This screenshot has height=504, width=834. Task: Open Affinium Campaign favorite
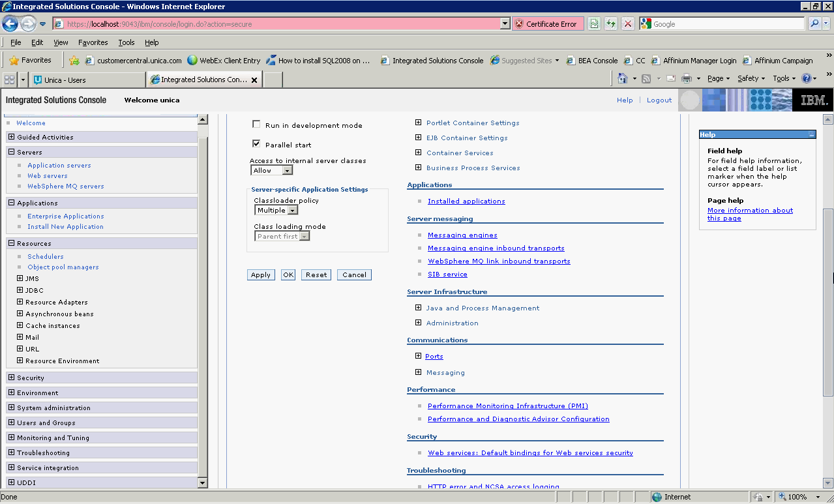pyautogui.click(x=778, y=61)
